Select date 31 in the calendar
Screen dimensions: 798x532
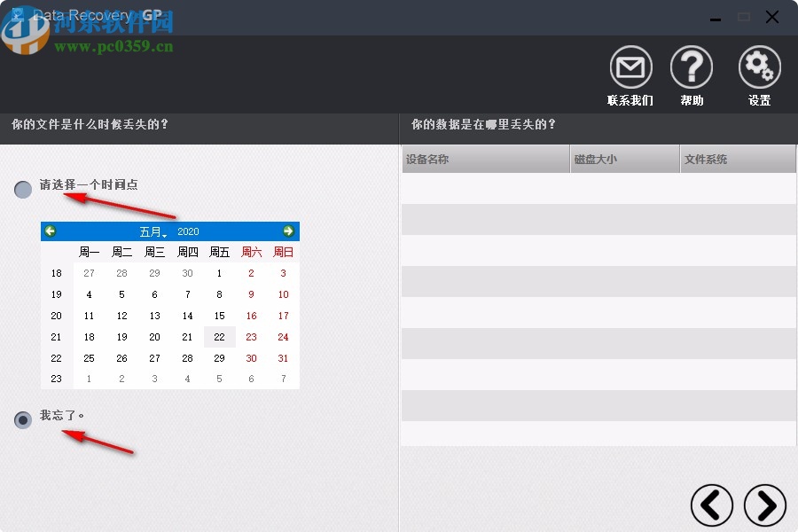pyautogui.click(x=283, y=358)
